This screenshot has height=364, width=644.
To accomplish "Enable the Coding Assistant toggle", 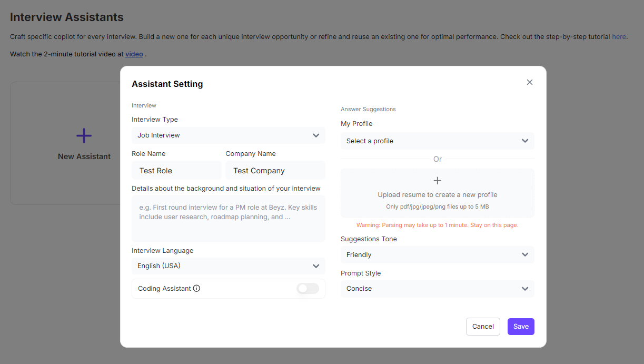I will pos(308,289).
